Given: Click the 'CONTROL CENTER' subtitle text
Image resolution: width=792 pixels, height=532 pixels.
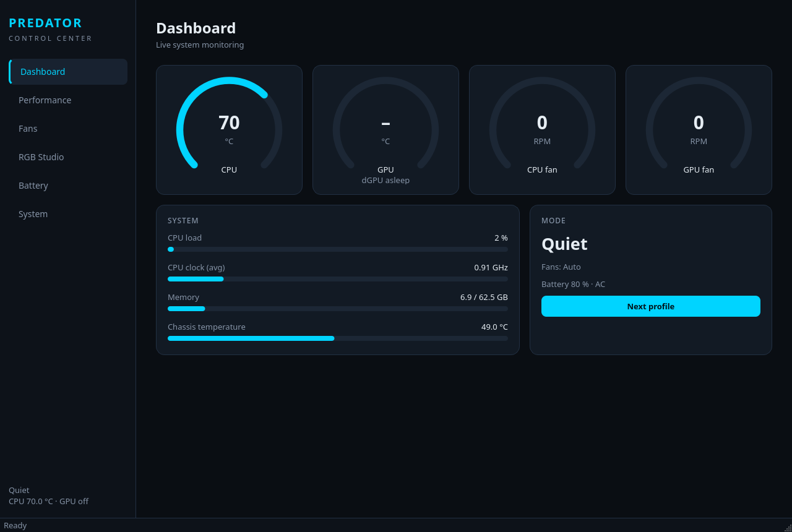Looking at the screenshot, I should tap(50, 38).
